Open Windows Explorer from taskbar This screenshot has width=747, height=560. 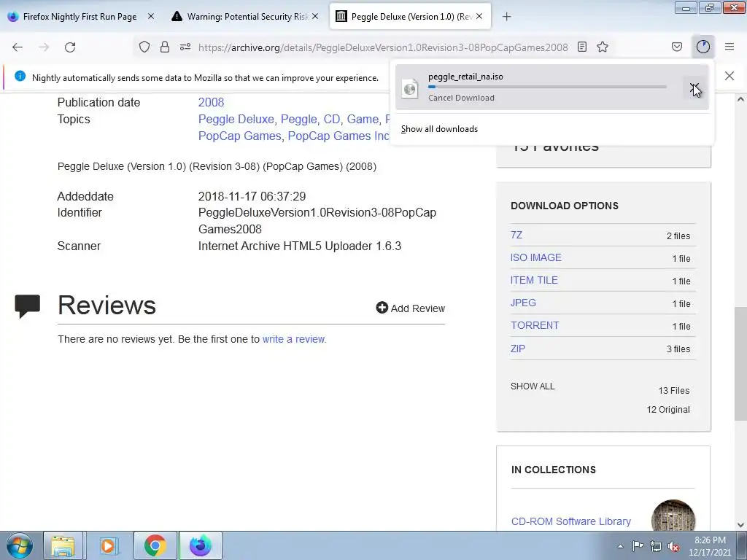(x=63, y=545)
